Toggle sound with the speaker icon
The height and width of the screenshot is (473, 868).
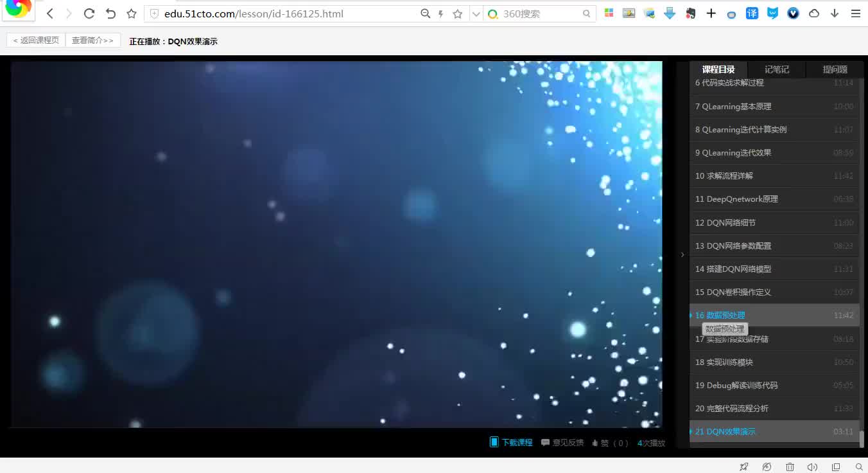point(813,467)
